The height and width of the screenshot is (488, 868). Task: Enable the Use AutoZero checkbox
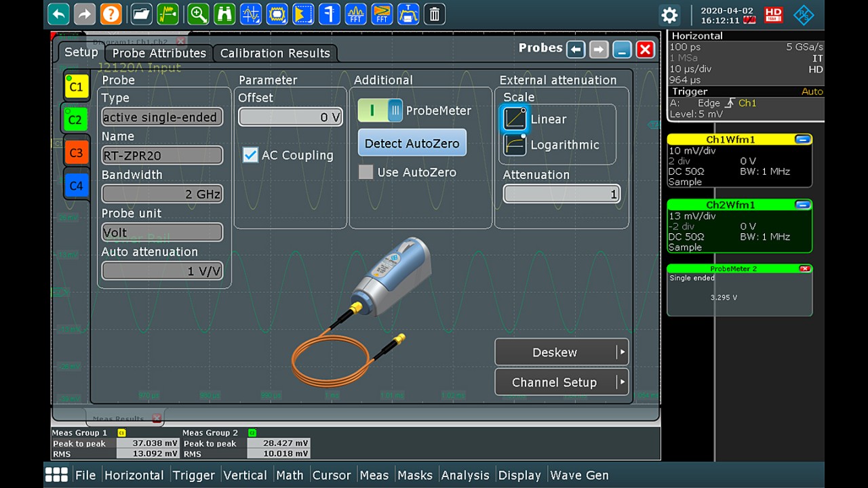coord(366,172)
